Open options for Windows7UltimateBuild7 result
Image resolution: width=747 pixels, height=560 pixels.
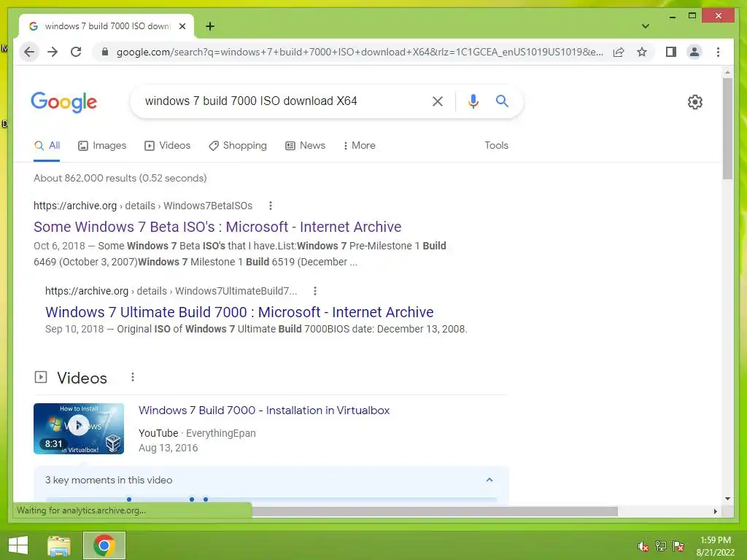pos(315,291)
